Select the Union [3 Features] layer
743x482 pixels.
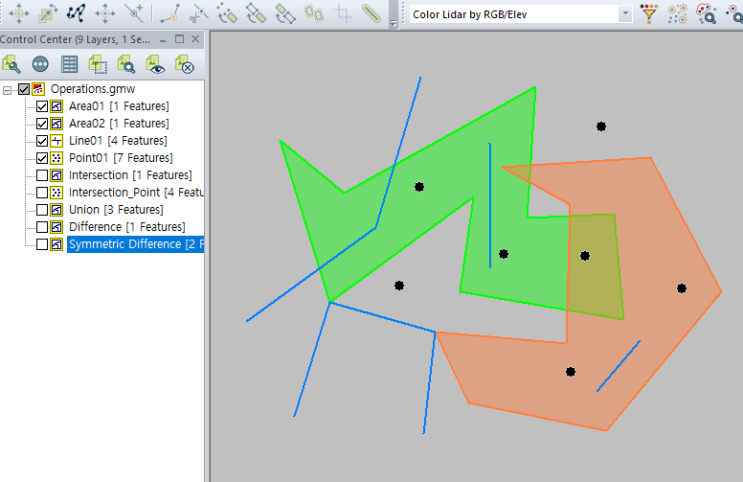click(116, 209)
